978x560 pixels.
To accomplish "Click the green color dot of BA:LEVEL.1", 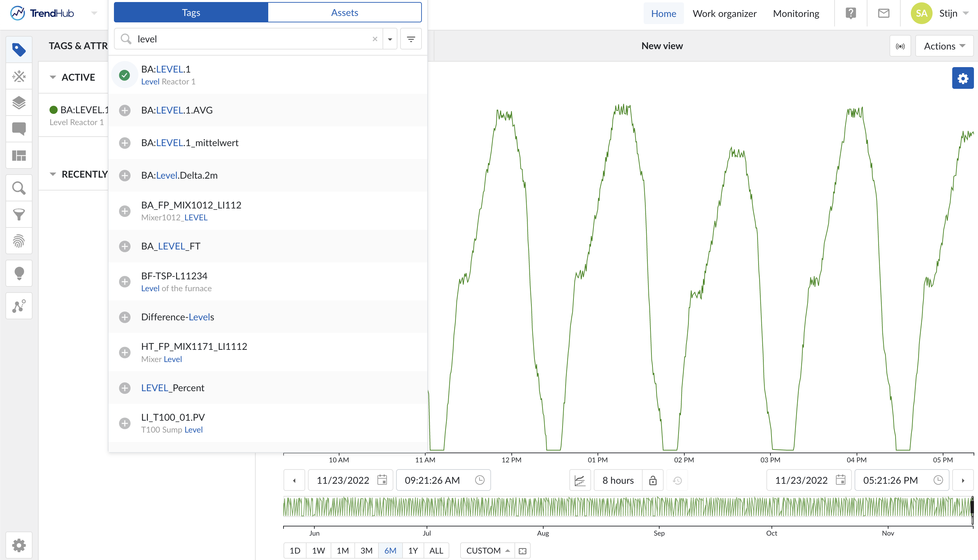I will coord(54,110).
